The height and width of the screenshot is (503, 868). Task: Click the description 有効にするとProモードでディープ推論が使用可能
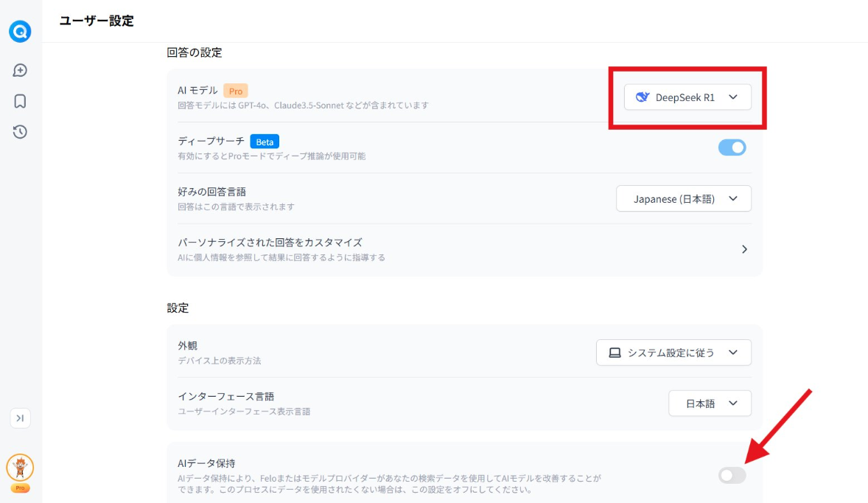coord(272,156)
